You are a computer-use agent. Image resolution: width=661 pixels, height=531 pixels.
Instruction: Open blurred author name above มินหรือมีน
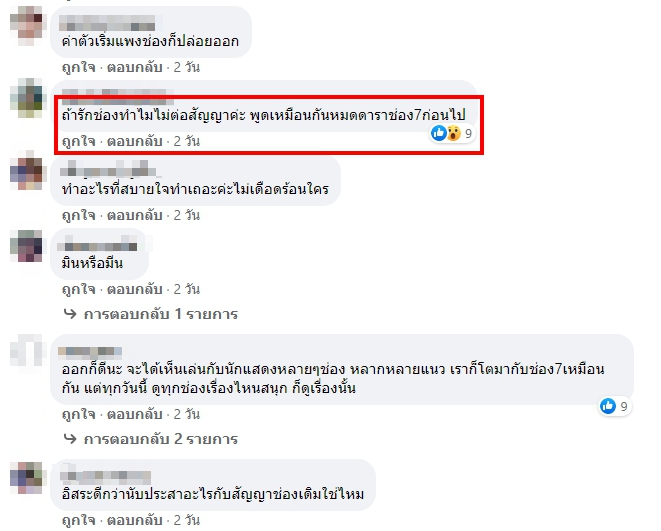pos(98,245)
